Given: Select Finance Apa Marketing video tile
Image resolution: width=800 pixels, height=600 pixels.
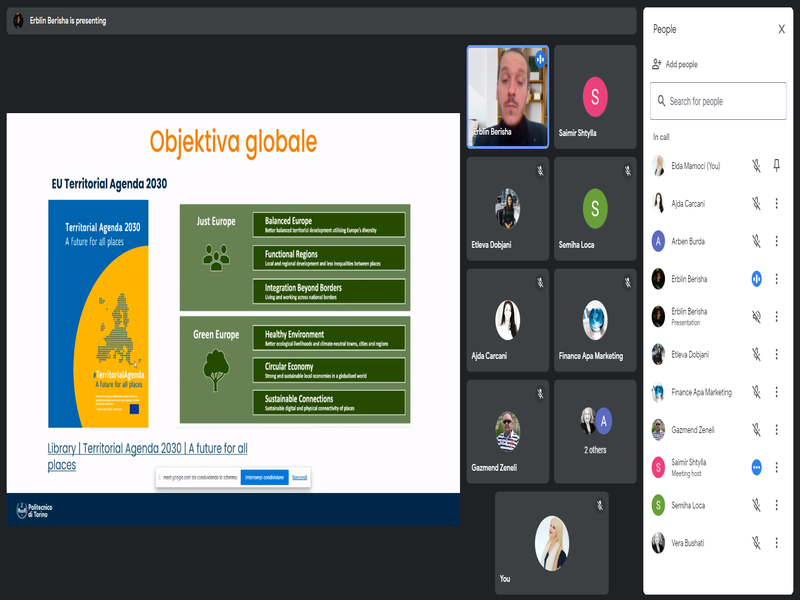Looking at the screenshot, I should point(595,320).
